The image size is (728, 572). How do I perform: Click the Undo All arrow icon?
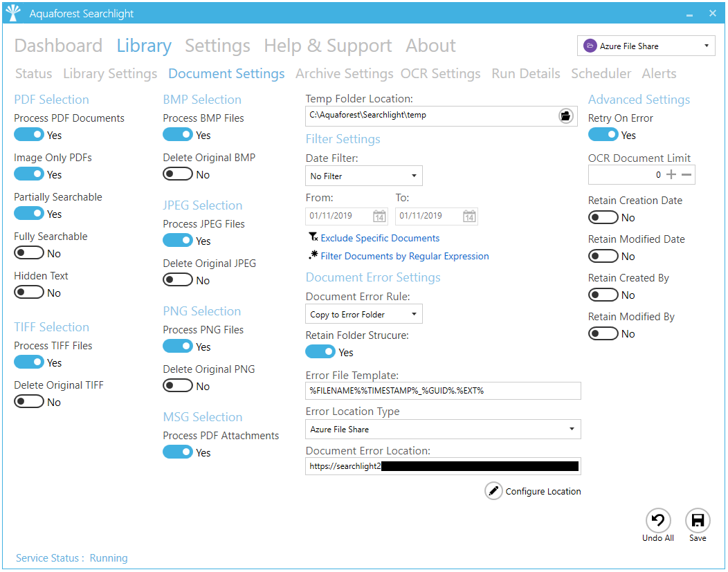[x=658, y=520]
